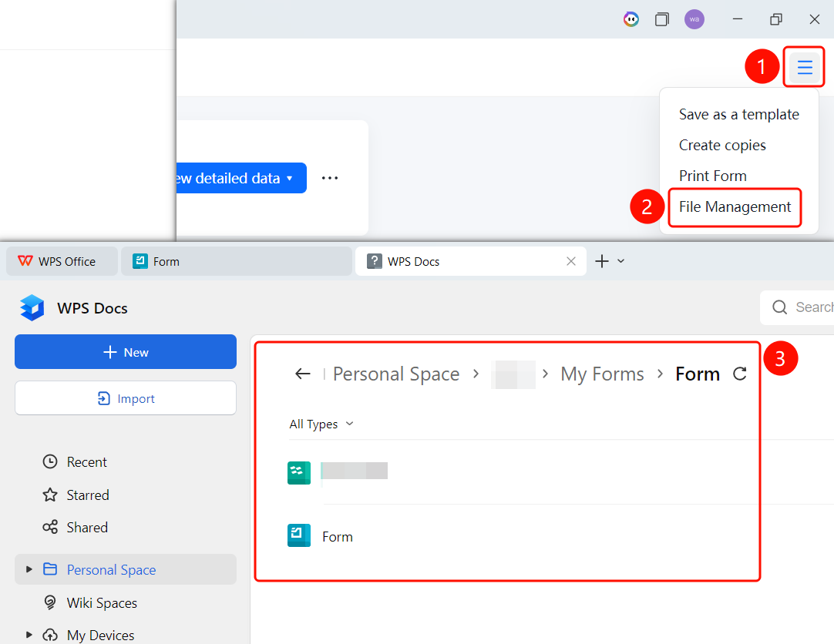This screenshot has width=834, height=644.
Task: Click the three-dots more options button
Action: [330, 178]
